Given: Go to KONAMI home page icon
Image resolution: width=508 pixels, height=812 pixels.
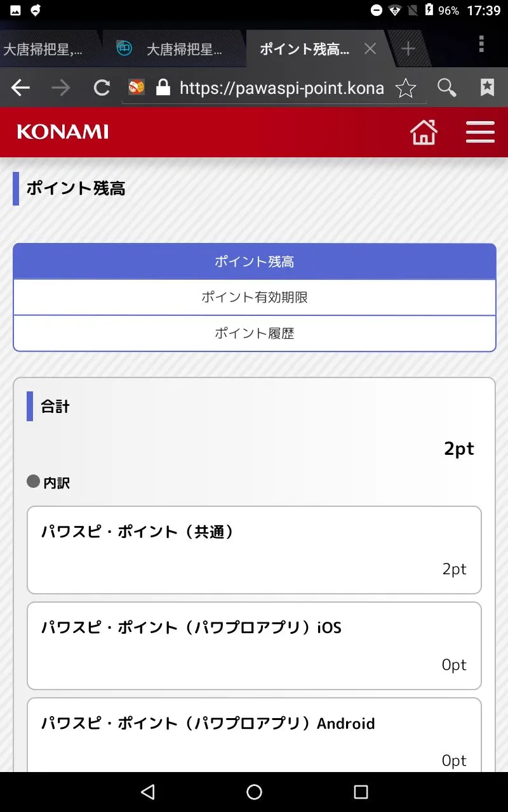Looking at the screenshot, I should 424,132.
